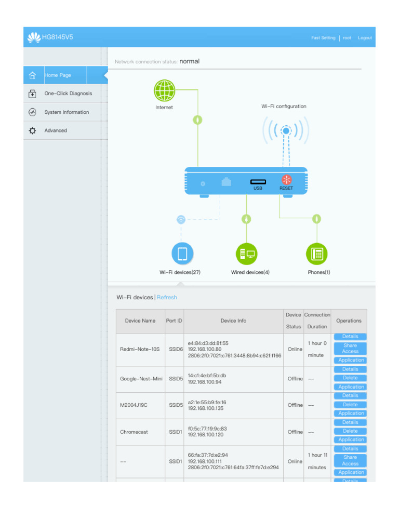The image size is (399, 532).
Task: Open Fast Setting link
Action: [323, 37]
